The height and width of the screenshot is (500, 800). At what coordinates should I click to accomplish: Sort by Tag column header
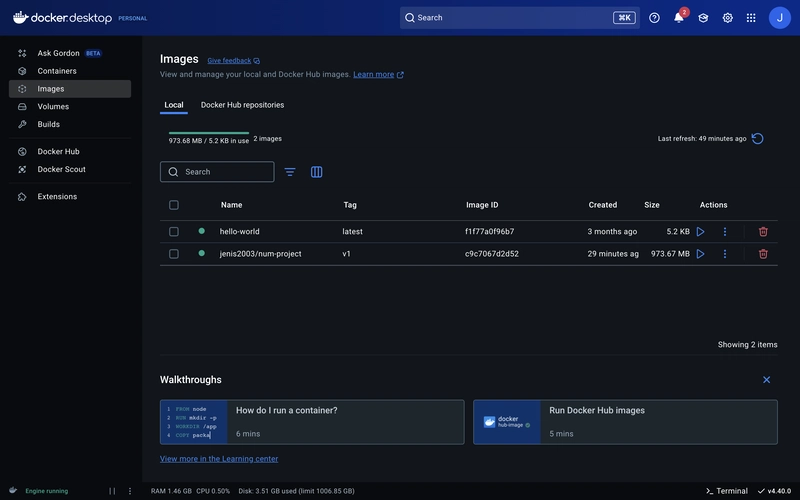pos(350,205)
